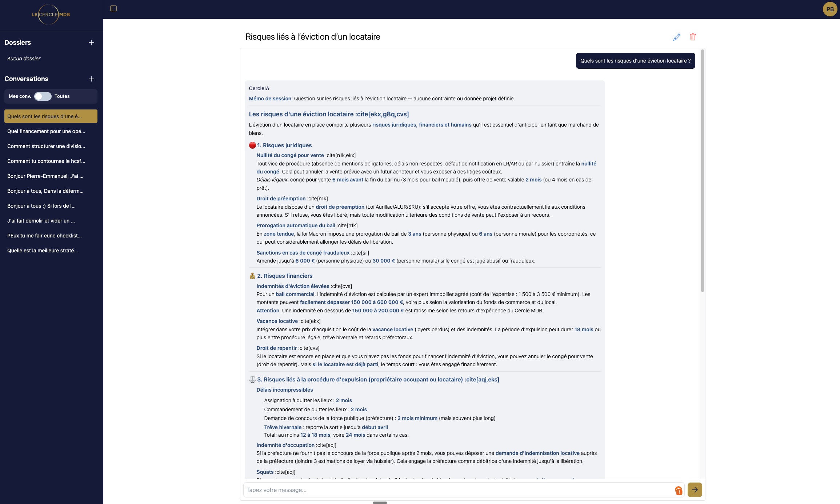Open the Conversations section header
The image size is (840, 504).
pyautogui.click(x=27, y=79)
